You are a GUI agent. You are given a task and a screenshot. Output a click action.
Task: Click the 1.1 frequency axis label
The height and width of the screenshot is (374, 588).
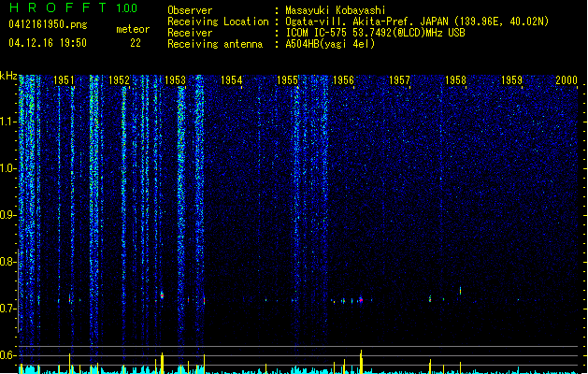(7, 122)
